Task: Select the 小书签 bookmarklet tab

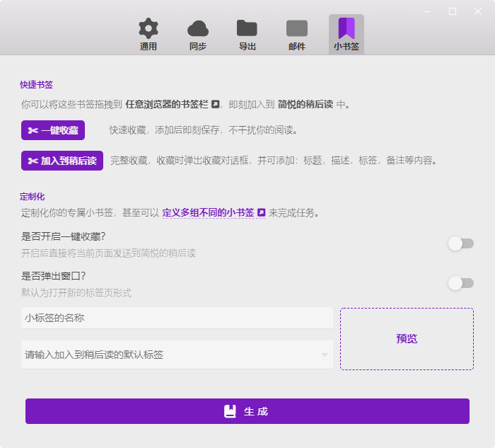Action: click(346, 35)
